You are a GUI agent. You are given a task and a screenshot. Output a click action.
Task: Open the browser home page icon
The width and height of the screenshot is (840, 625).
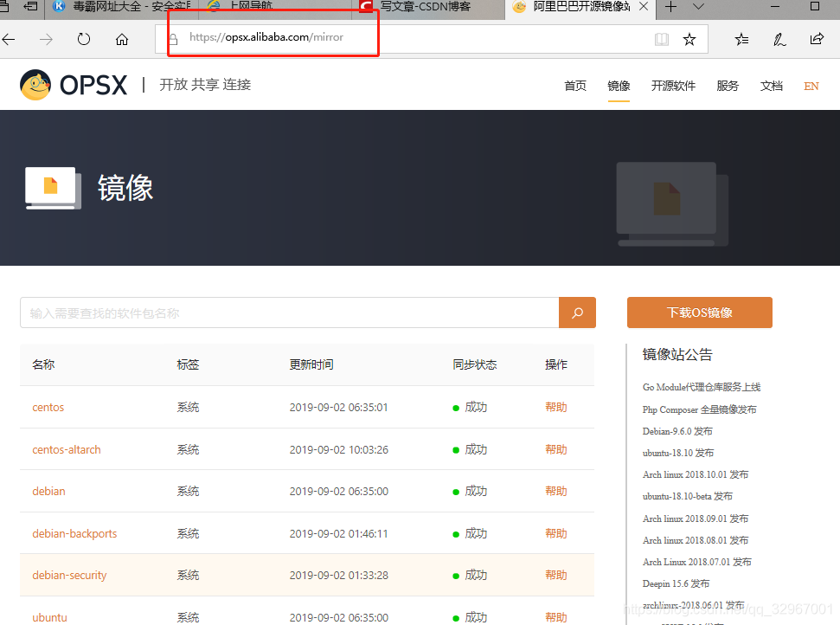click(122, 39)
